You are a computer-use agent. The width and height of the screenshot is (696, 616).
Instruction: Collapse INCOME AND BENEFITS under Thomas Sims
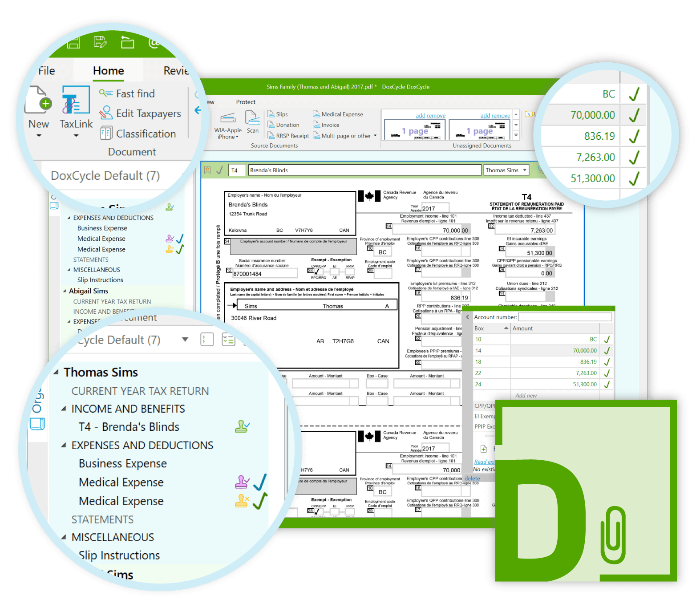pyautogui.click(x=64, y=409)
